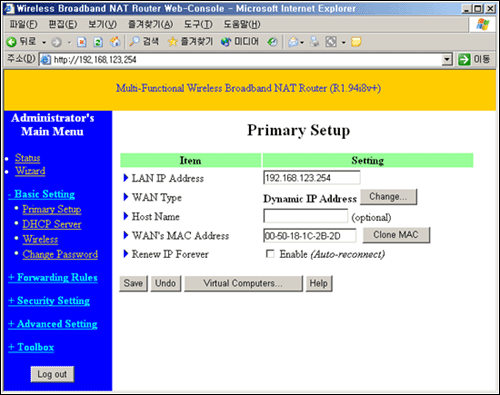Open the Wizard link in sidebar

(x=30, y=171)
